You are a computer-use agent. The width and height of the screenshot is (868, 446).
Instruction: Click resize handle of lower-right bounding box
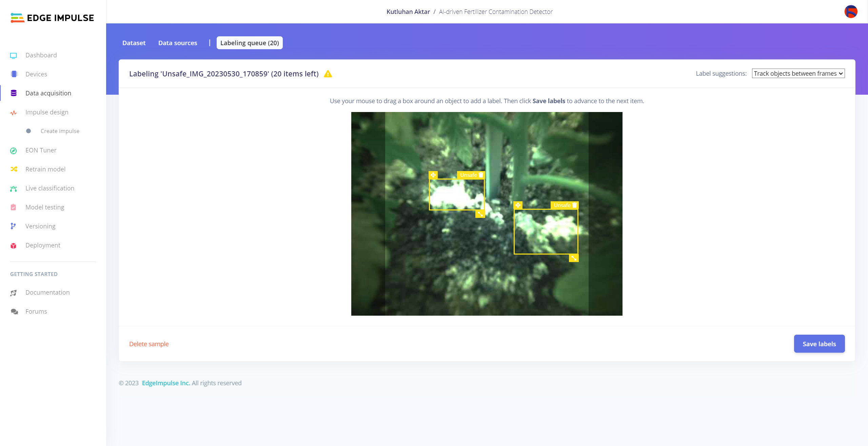[574, 258]
